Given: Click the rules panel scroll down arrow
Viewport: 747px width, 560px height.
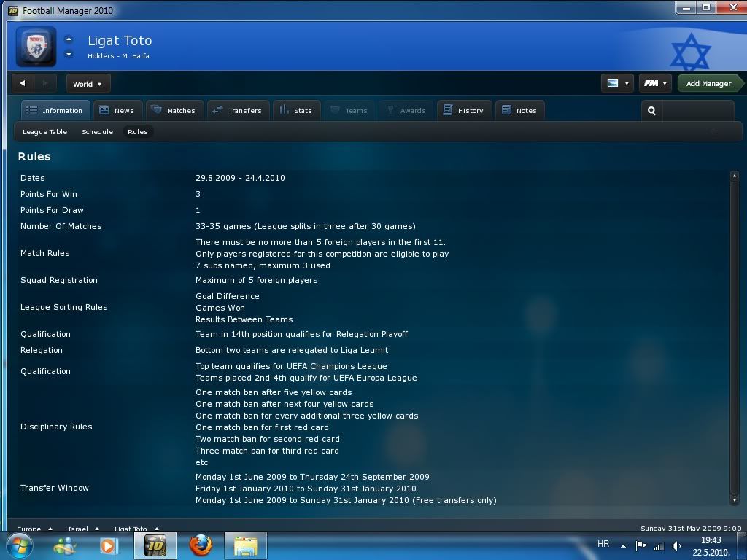Looking at the screenshot, I should coord(734,500).
